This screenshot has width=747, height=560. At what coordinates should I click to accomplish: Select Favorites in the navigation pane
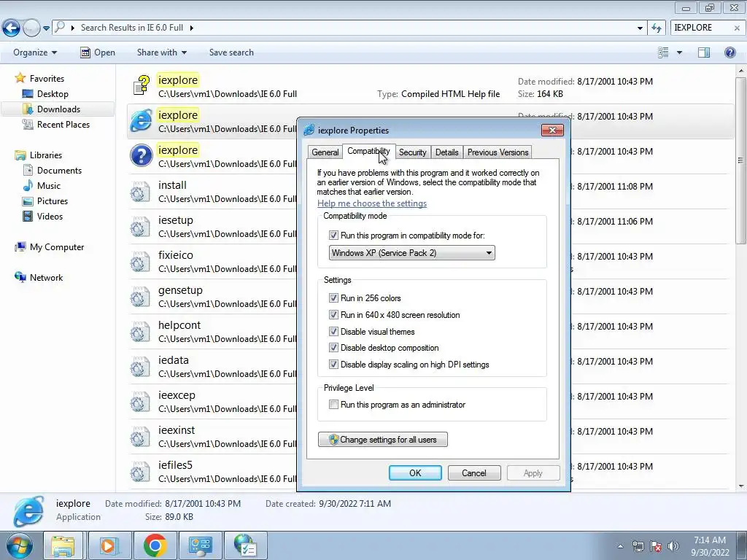click(47, 79)
